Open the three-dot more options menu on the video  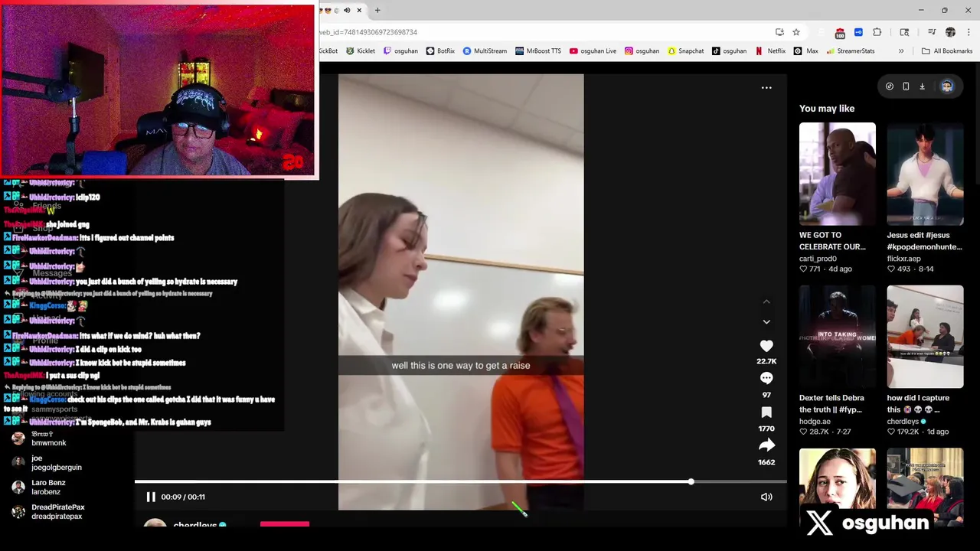coord(766,88)
